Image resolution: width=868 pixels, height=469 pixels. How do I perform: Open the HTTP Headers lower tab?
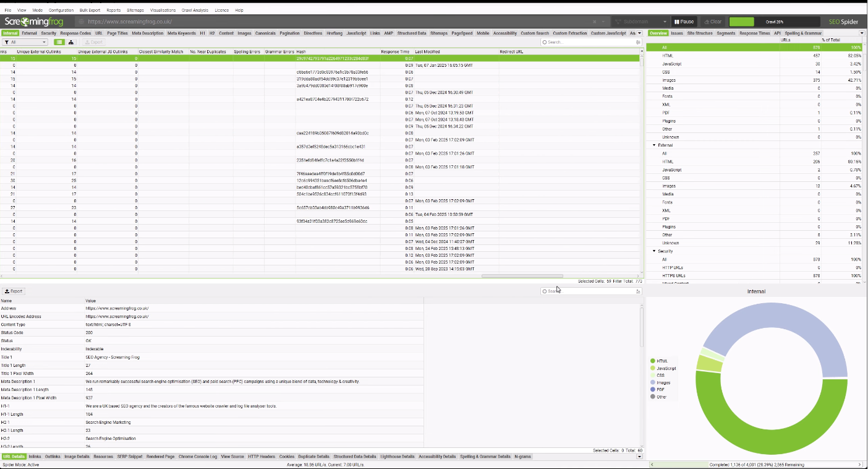point(262,457)
